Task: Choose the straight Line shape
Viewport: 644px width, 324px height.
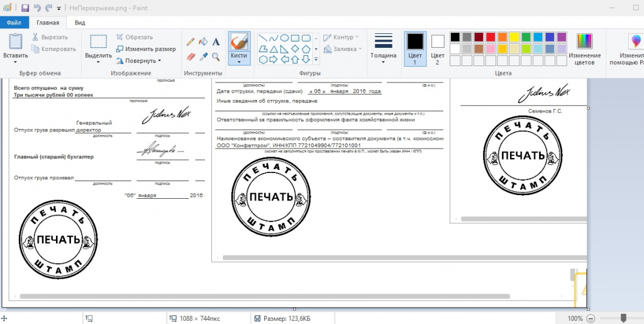Action: tap(263, 38)
